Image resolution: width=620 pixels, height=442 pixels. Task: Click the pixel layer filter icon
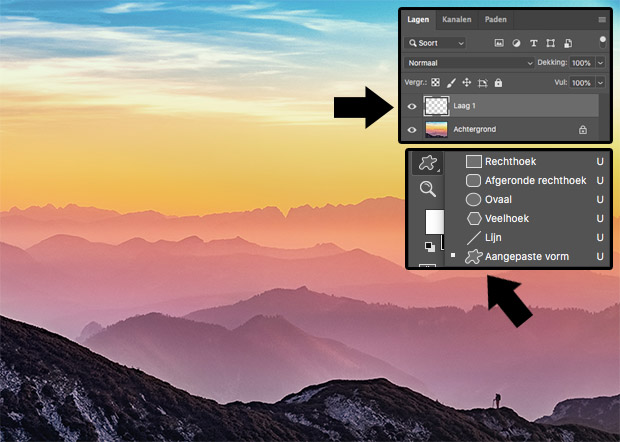499,43
